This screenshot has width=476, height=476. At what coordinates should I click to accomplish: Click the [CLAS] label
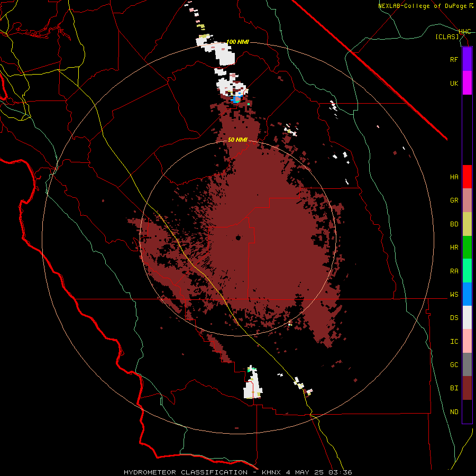click(x=447, y=36)
